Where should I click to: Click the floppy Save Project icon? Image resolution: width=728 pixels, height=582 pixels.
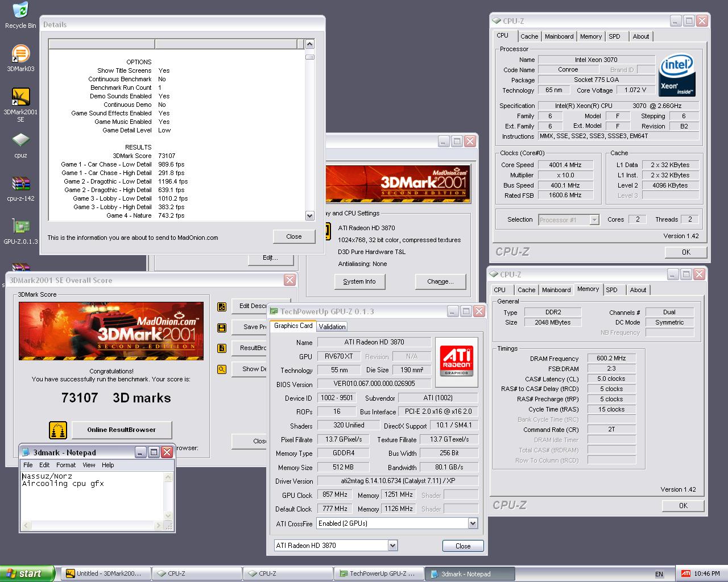[222, 327]
